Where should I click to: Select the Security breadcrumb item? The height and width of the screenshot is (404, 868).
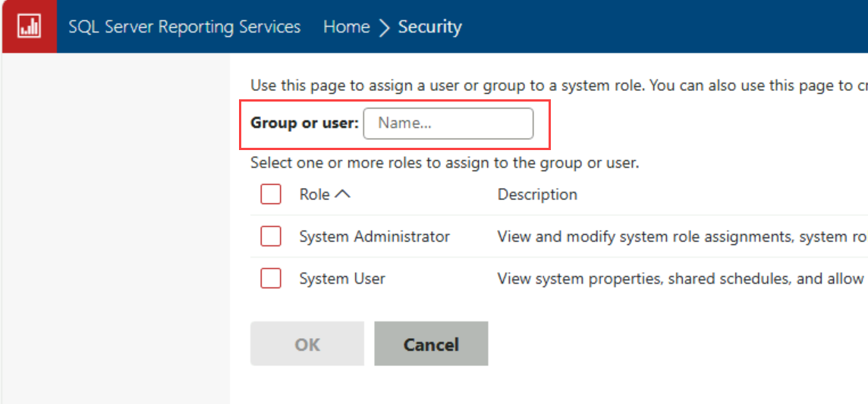(430, 27)
